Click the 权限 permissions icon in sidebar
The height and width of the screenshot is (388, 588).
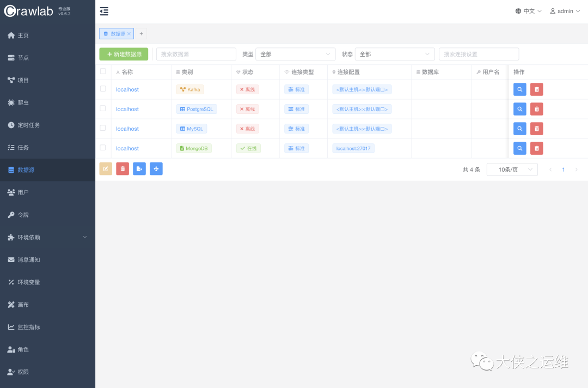(11, 372)
